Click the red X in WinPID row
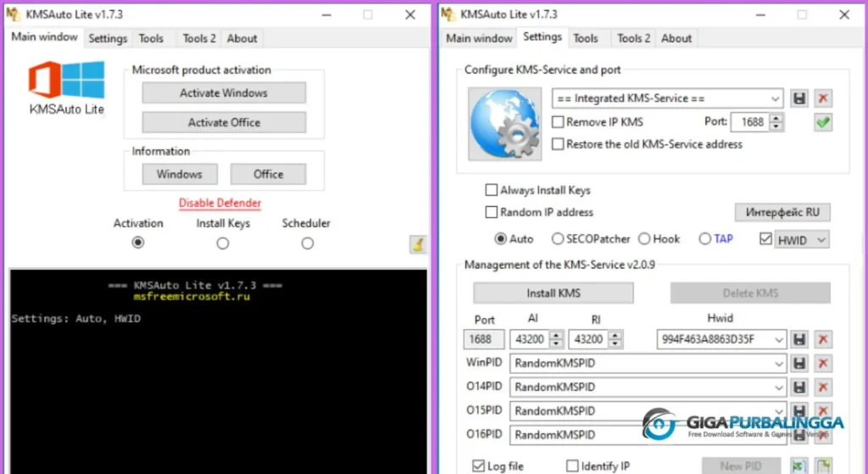Image resolution: width=868 pixels, height=474 pixels. 822,363
